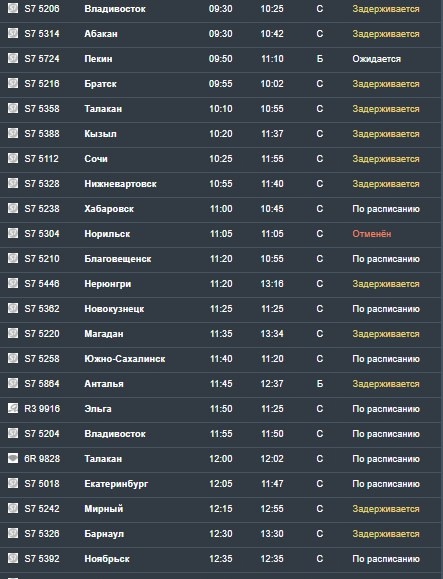Select the Сочи destination

96,159
